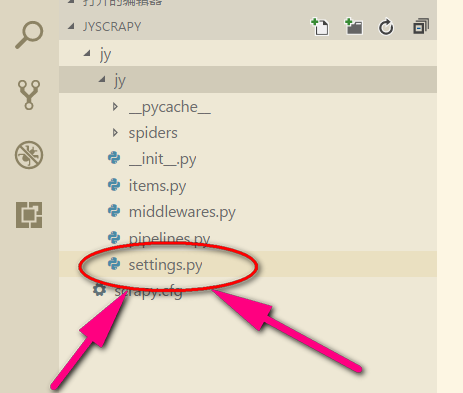The image size is (463, 393).
Task: Open settings.py file
Action: (165, 265)
